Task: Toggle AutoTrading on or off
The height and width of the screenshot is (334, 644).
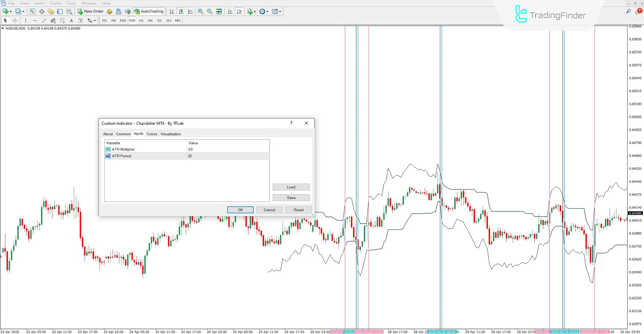Action: 149,11
